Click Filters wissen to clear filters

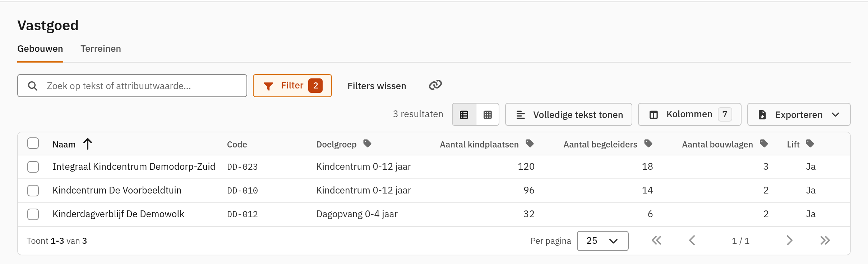pyautogui.click(x=377, y=86)
